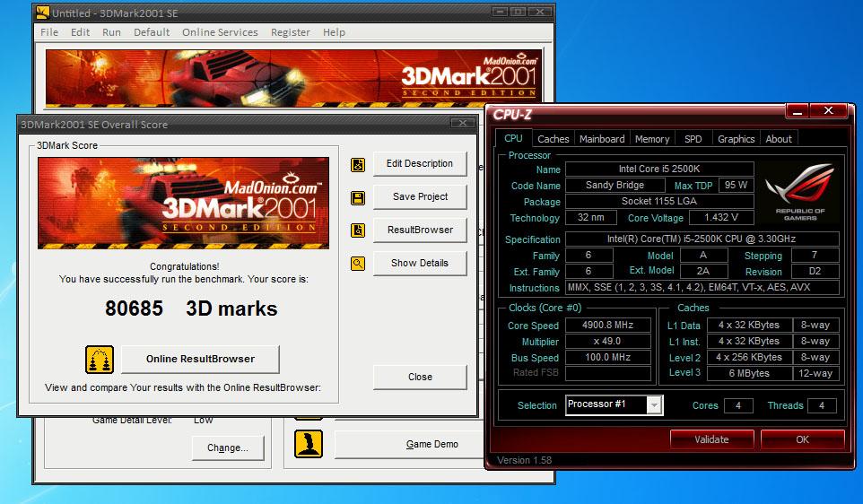Click the Multiplier value x 49.0
Screen dimensions: 863x504
click(608, 341)
